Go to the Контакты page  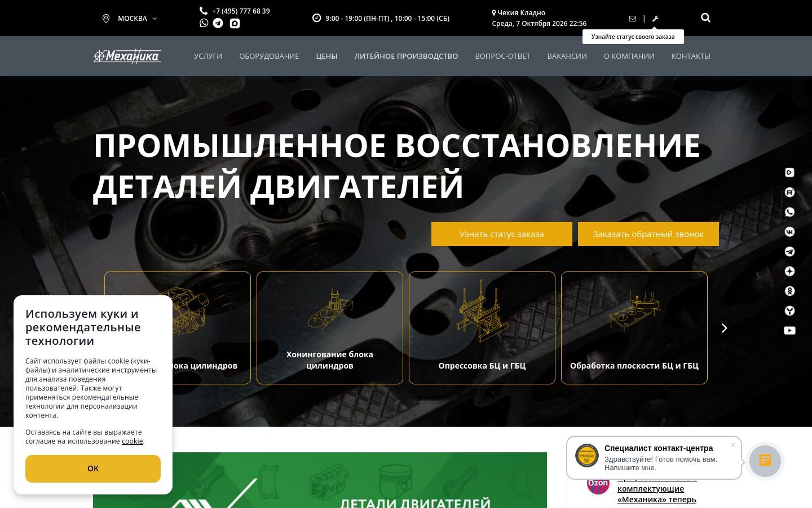tap(691, 56)
